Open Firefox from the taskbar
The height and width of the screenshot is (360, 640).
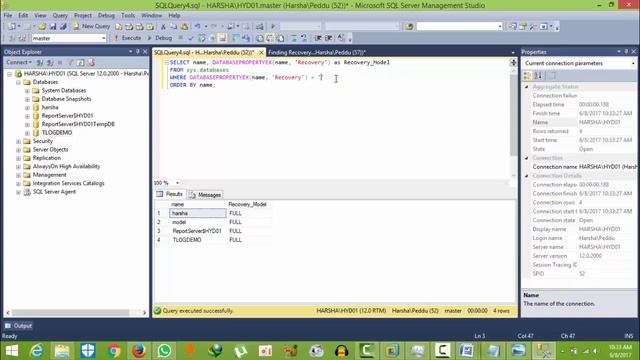[138, 351]
